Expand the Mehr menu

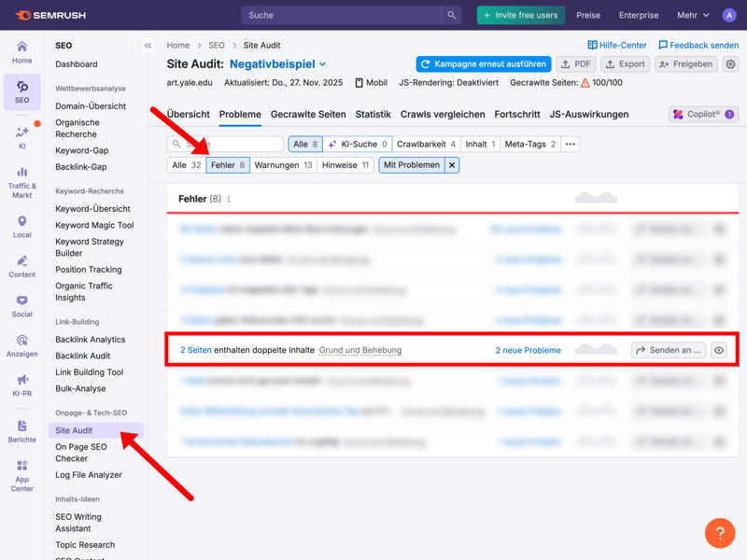[693, 15]
